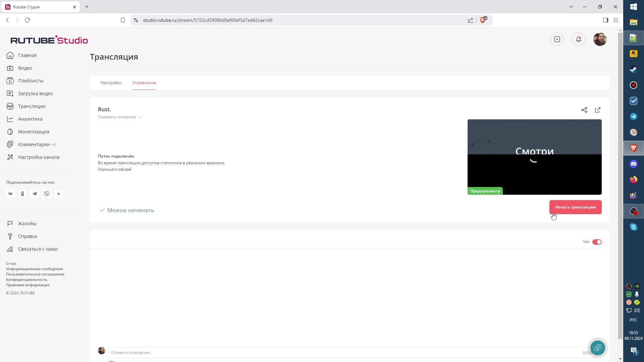
Task: Click the add video icon in the header
Action: [x=557, y=39]
